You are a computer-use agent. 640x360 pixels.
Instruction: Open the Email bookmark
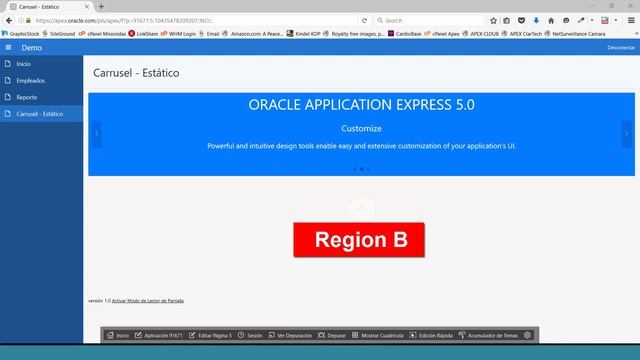click(x=209, y=34)
